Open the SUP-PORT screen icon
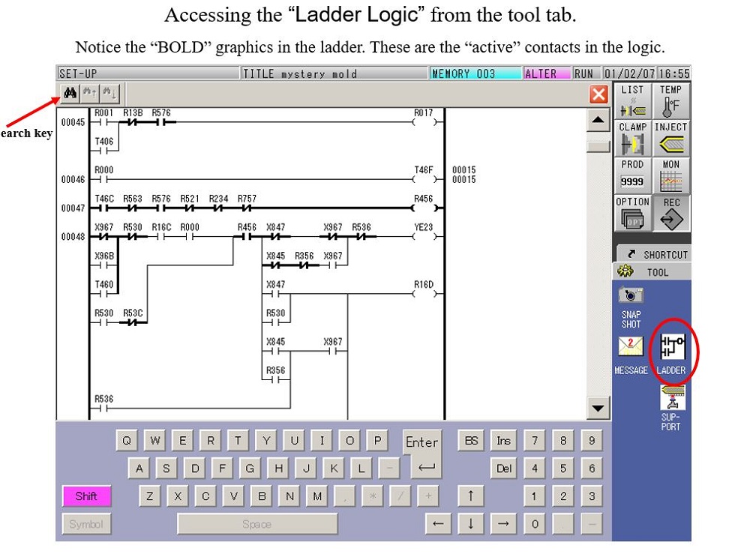Viewport: 750px width, 560px height. (x=673, y=398)
